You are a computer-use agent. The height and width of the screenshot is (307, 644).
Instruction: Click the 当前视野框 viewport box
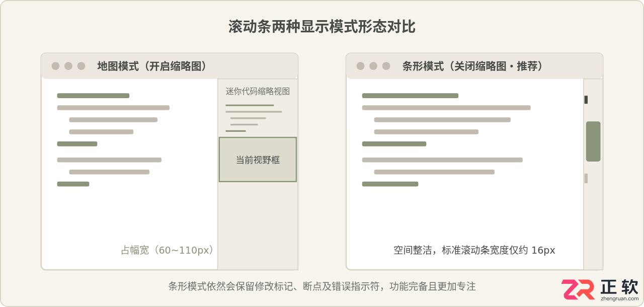coord(258,160)
